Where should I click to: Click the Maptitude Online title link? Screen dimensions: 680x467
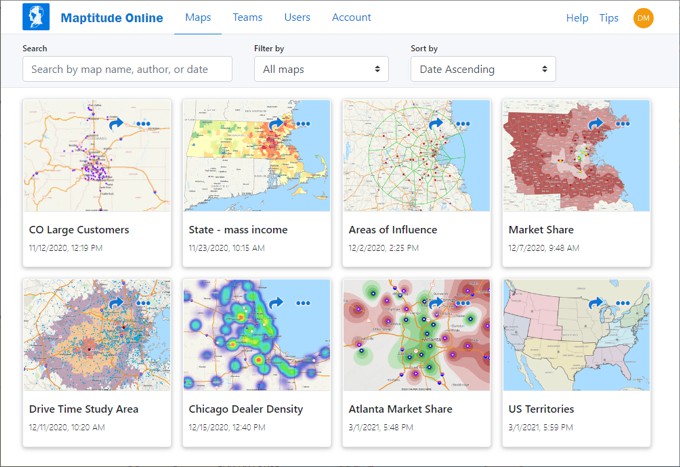[x=112, y=18]
